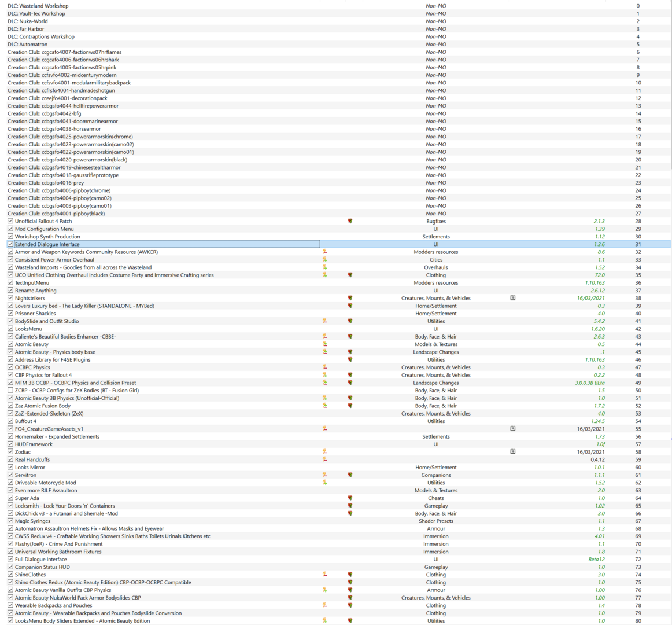Click the heart icon on Wearable Backpacks and Pouches row
The width and height of the screenshot is (672, 625).
(x=350, y=605)
